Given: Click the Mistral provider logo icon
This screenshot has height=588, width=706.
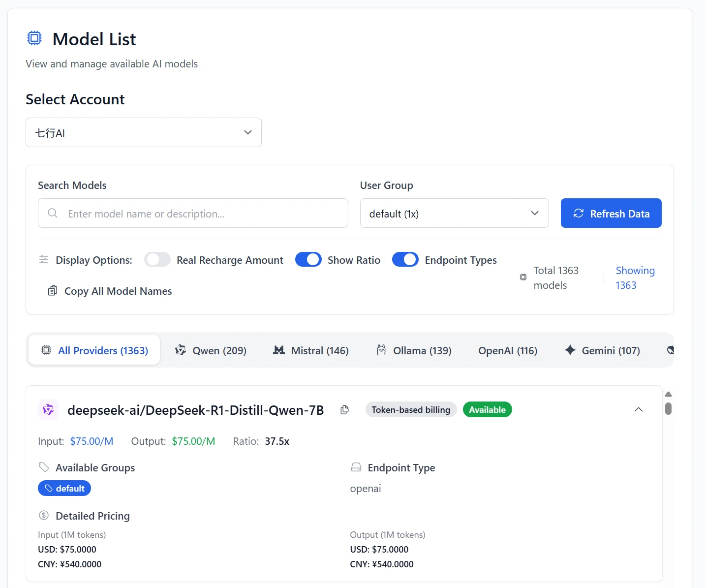Looking at the screenshot, I should pos(279,350).
